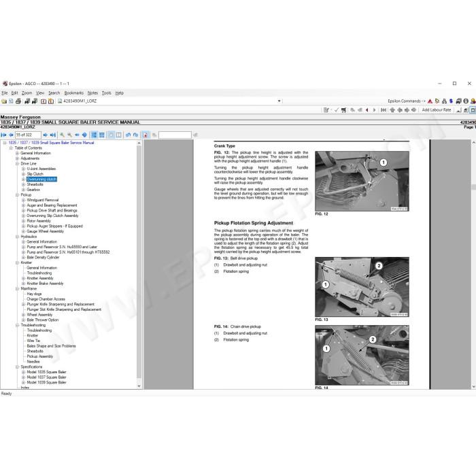Screen dimensions: 476x476
Task: Expand the Adjustments tree node
Action: 17,158
